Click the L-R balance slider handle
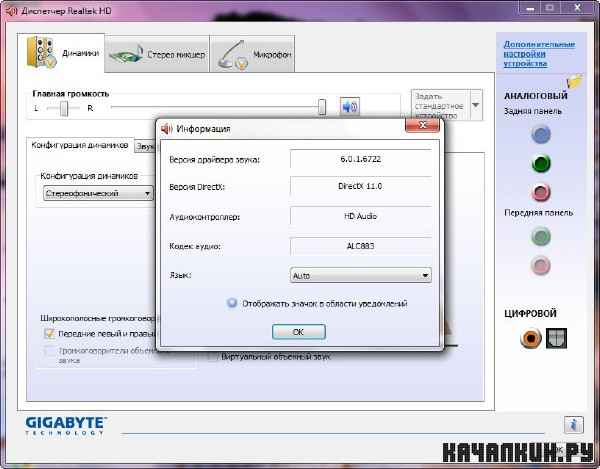The image size is (600, 469). [64, 108]
